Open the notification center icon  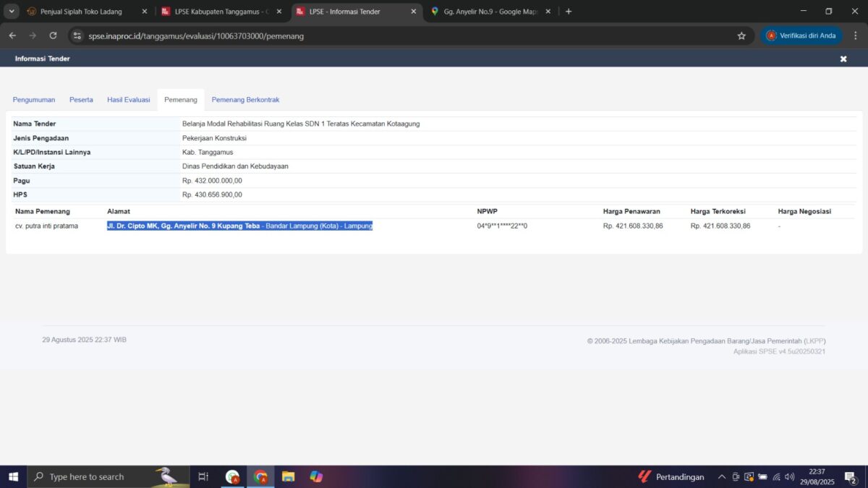point(851,476)
